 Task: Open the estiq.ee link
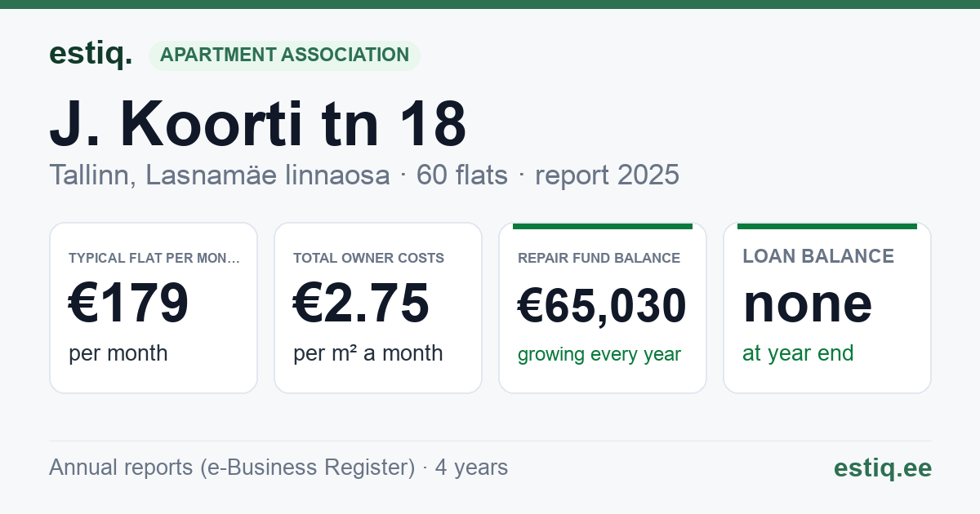click(x=882, y=467)
